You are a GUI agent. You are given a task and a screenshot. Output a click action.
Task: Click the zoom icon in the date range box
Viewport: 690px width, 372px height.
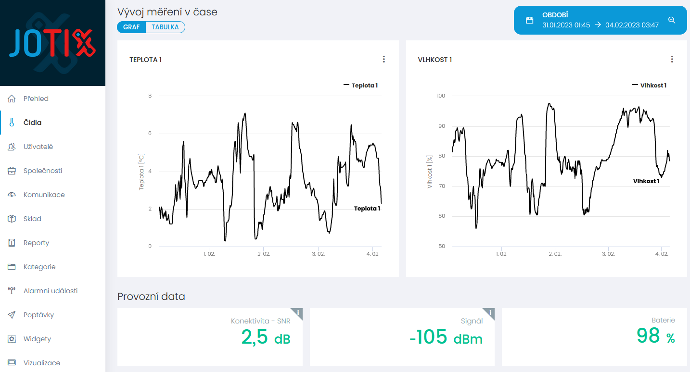[672, 20]
